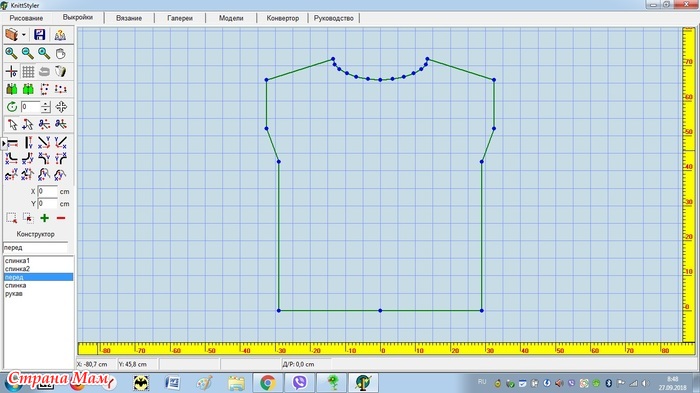Activate the hand pan tool
This screenshot has height=393, width=700.
click(61, 54)
